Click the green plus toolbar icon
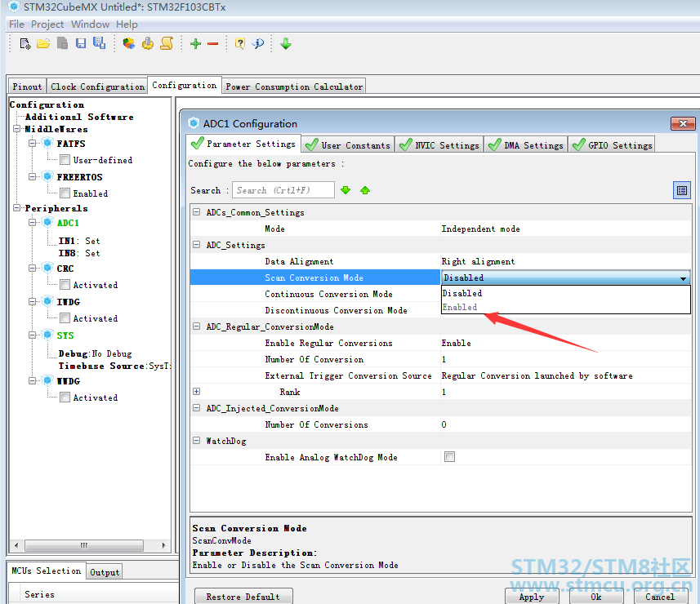The width and height of the screenshot is (700, 604). 195,44
